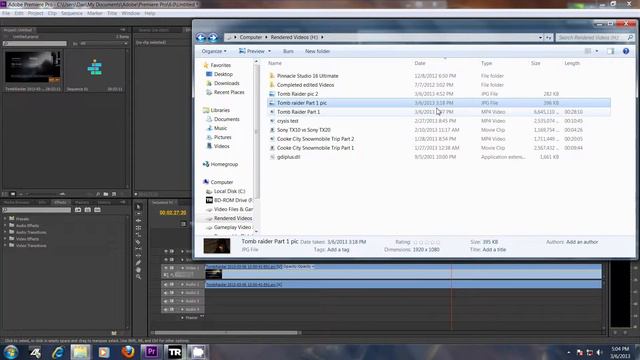Select the Pen tool in Premiere's tools panel
Viewport: 640px width, 360px height.
(138, 263)
